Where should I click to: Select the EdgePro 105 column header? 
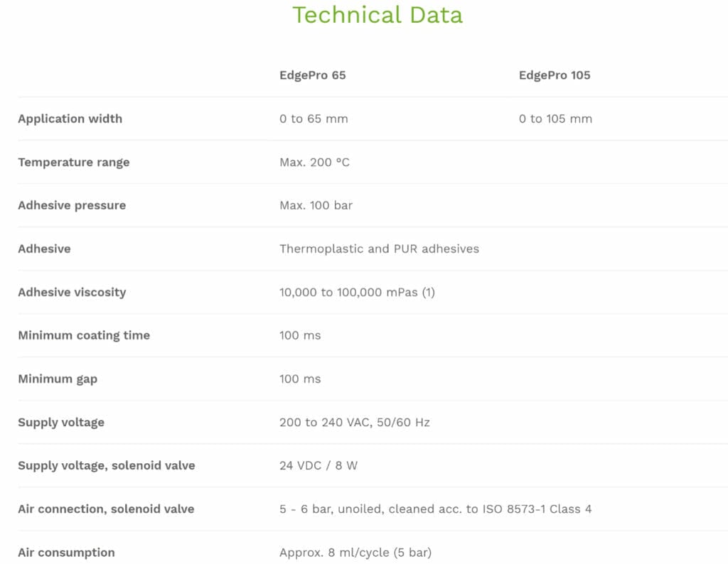555,75
